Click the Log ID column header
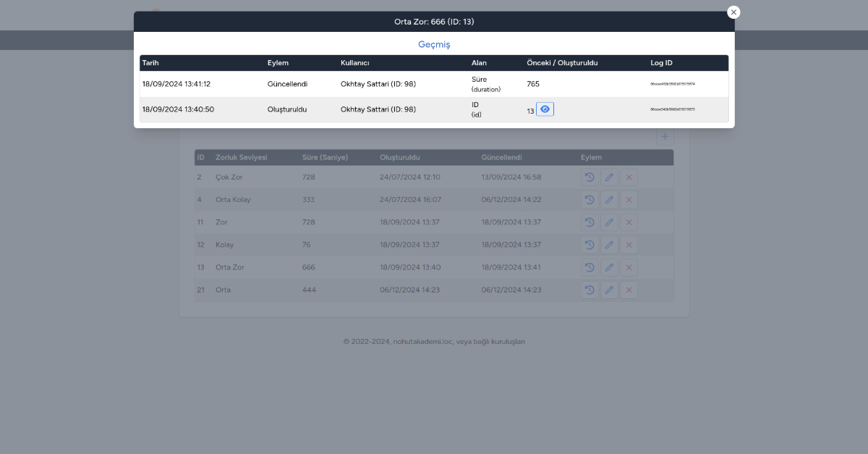 661,63
